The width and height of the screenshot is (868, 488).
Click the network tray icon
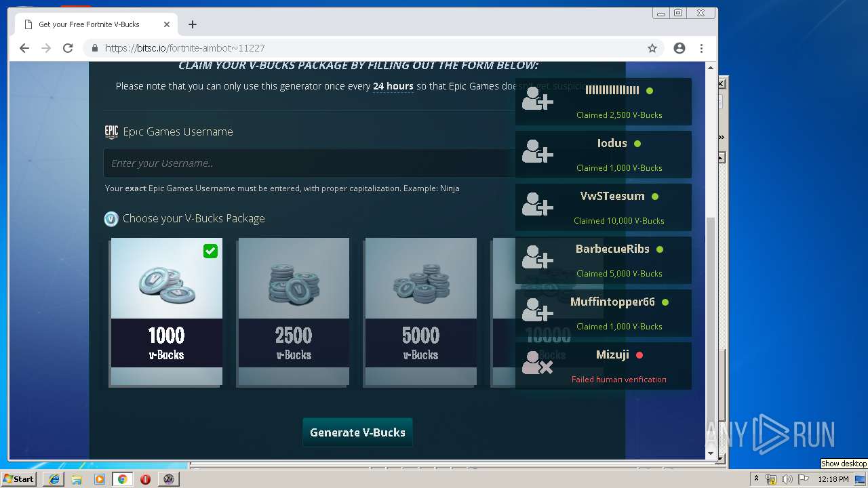click(771, 479)
